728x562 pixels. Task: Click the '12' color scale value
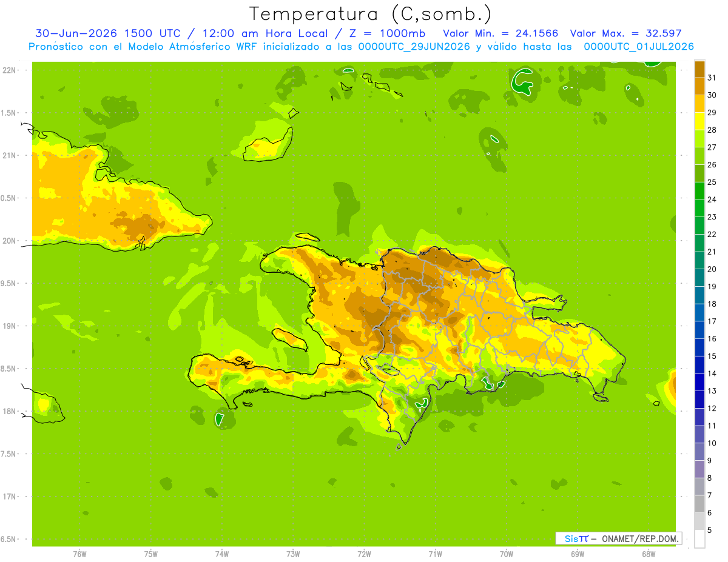712,409
